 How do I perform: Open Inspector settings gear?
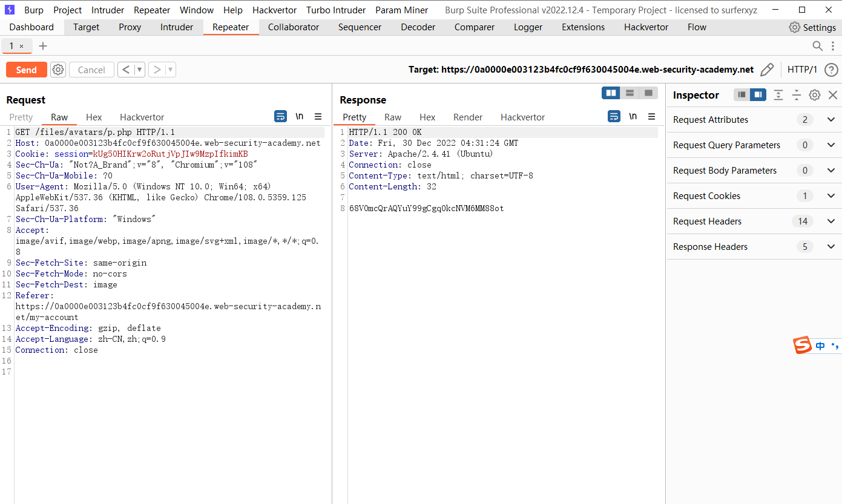click(815, 95)
